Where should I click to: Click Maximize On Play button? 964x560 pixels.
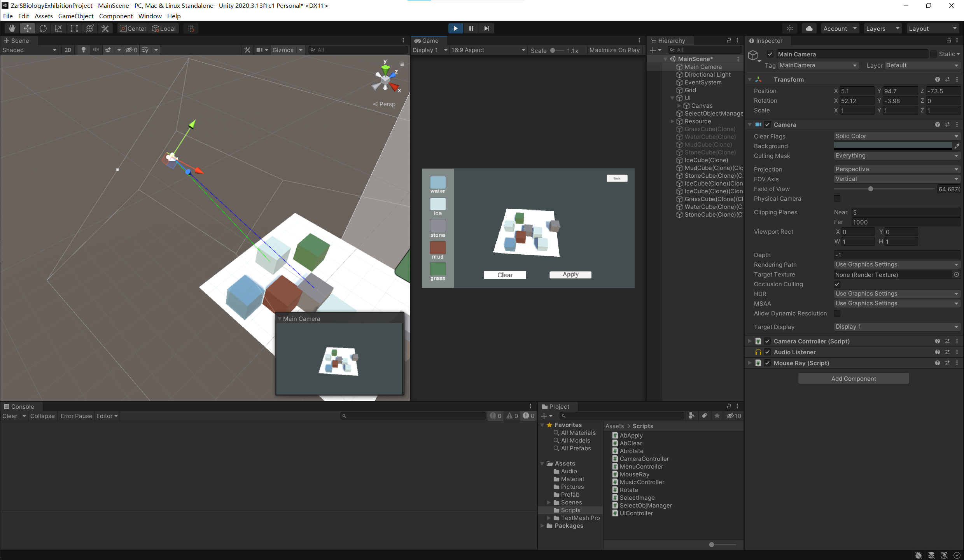[614, 50]
